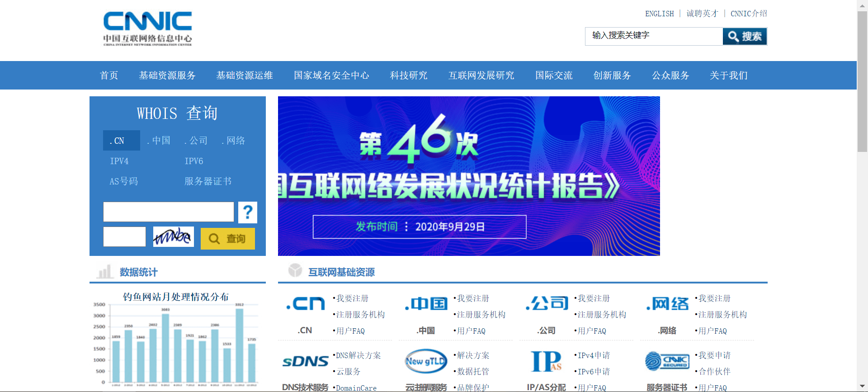Switch to the ENGLISH site link

point(659,14)
